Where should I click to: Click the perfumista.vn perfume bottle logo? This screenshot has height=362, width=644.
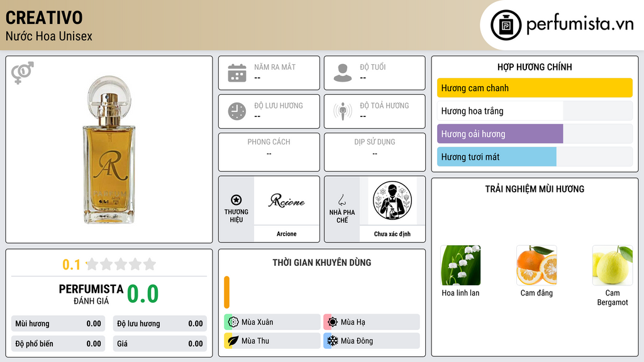pos(506,25)
